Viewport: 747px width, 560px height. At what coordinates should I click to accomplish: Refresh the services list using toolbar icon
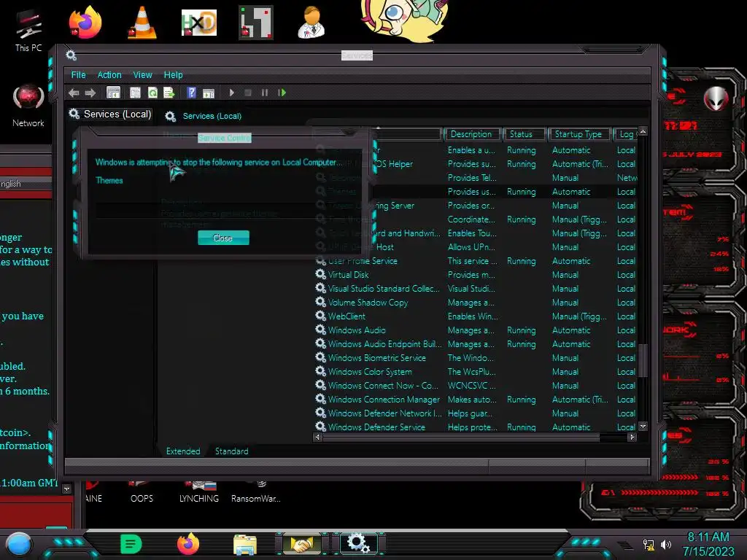coord(152,93)
